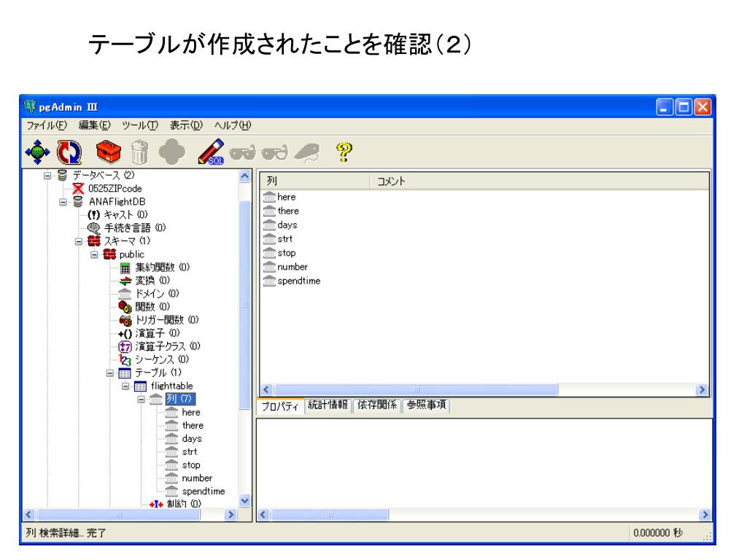
Task: Click column list horizontal scroll right arrow
Action: [x=702, y=390]
